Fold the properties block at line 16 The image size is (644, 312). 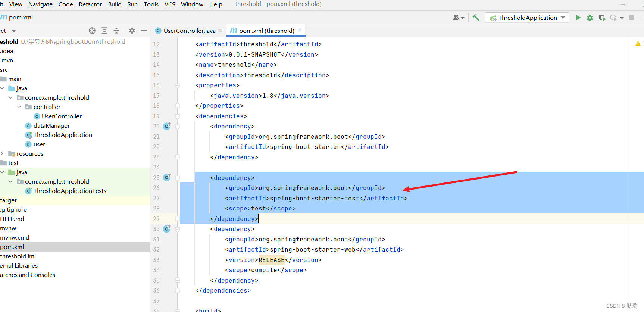178,85
